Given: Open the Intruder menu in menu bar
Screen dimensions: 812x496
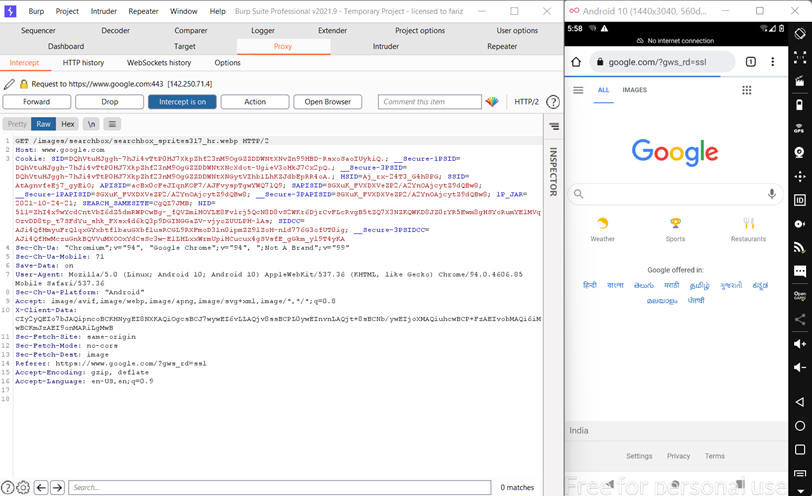Looking at the screenshot, I should coord(104,11).
